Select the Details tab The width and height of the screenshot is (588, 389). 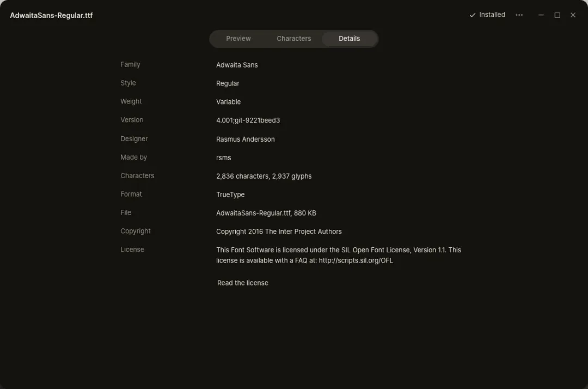(x=349, y=39)
